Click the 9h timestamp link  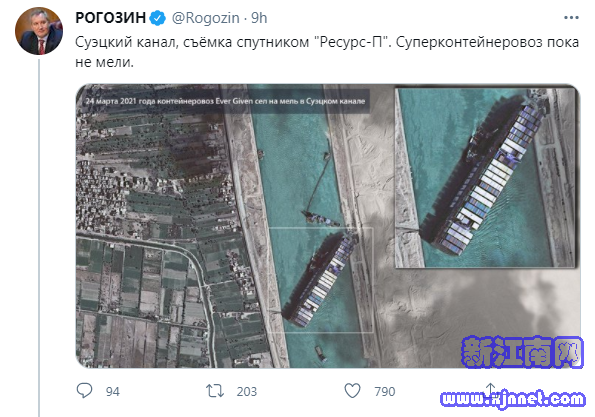pos(259,18)
